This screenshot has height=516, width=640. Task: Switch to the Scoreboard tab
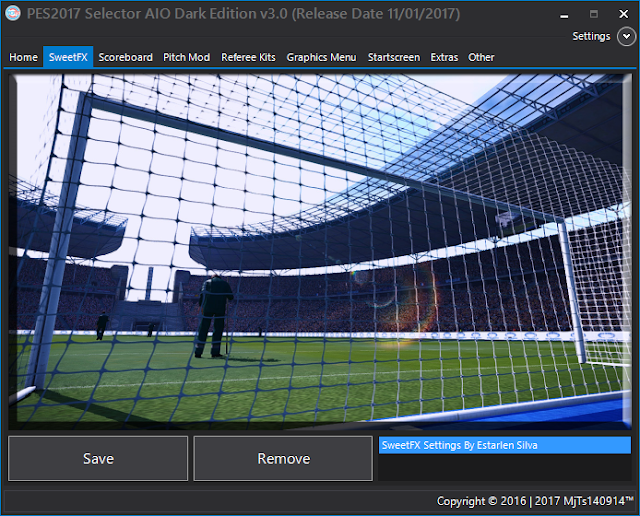(x=125, y=57)
